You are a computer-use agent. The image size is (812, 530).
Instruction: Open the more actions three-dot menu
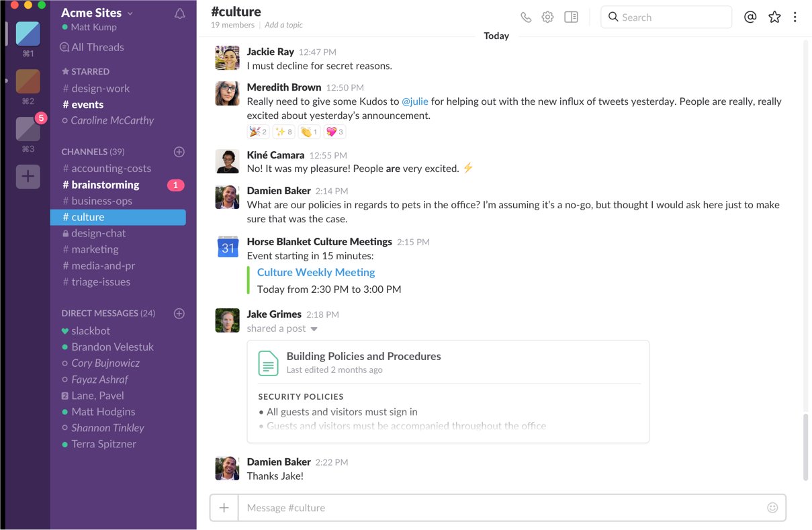click(795, 17)
